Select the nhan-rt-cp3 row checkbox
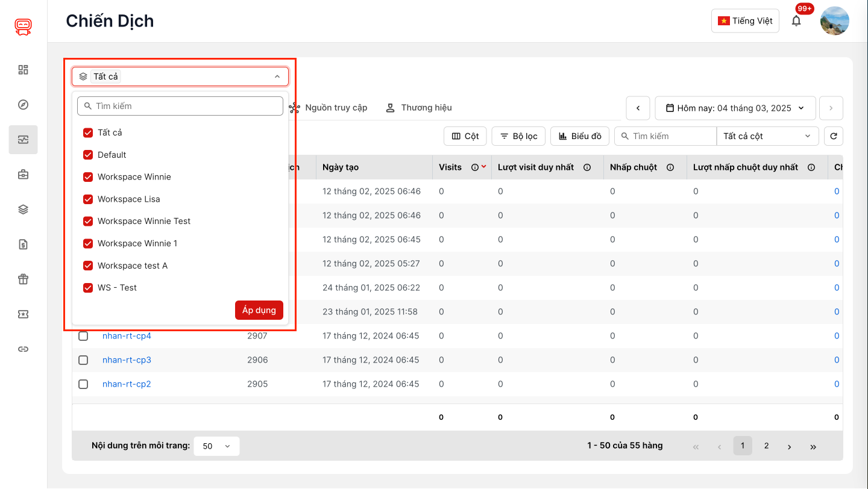Image resolution: width=868 pixels, height=489 pixels. 83,360
